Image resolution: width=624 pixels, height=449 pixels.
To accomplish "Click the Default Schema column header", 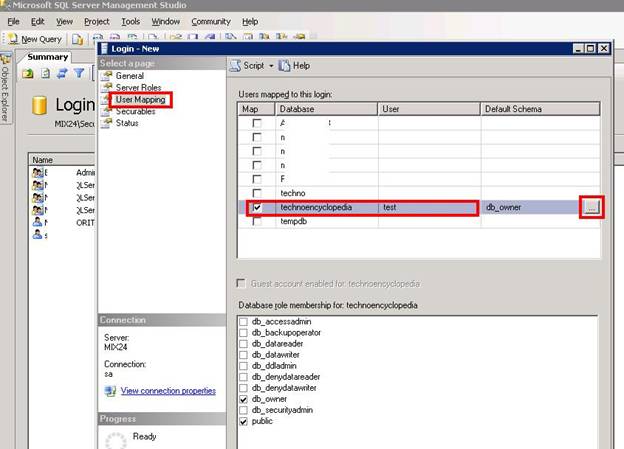I will pyautogui.click(x=540, y=109).
